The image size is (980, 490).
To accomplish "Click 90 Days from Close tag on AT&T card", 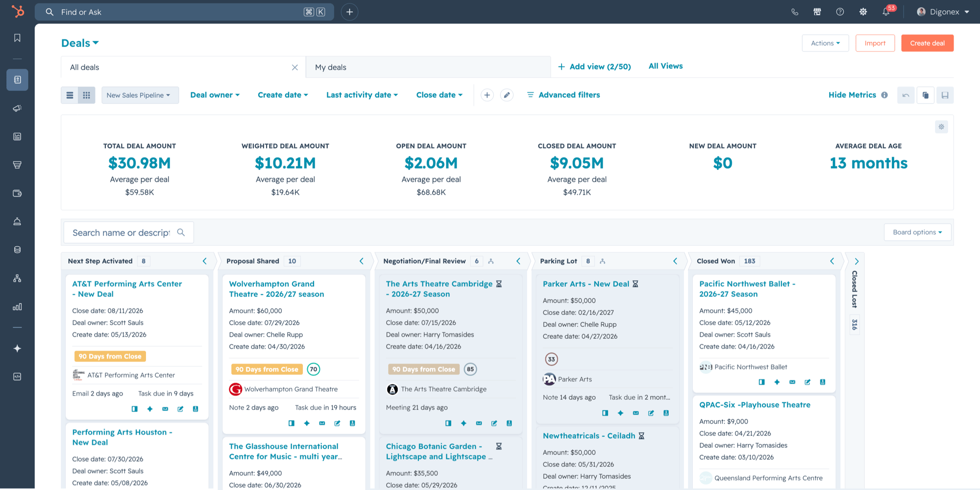I will (110, 357).
